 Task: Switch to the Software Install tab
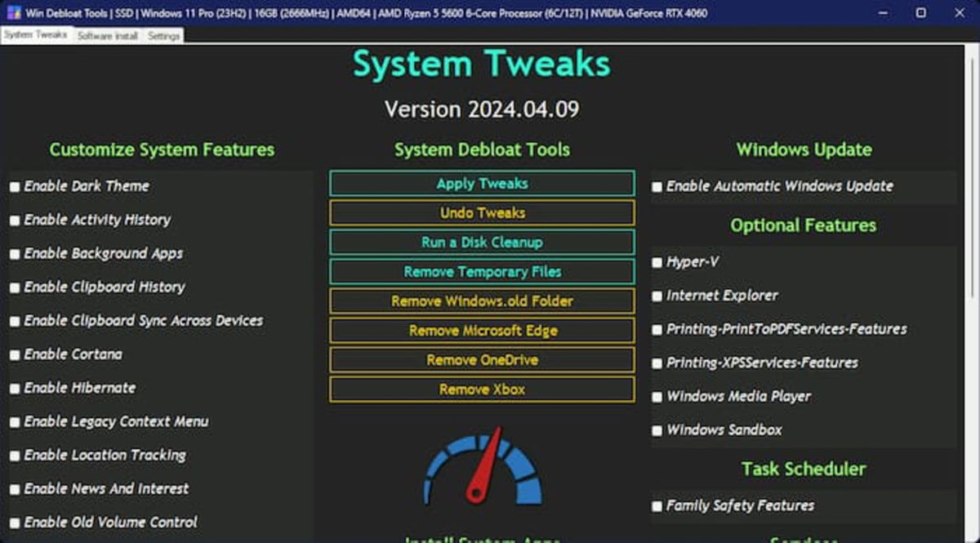(x=106, y=36)
